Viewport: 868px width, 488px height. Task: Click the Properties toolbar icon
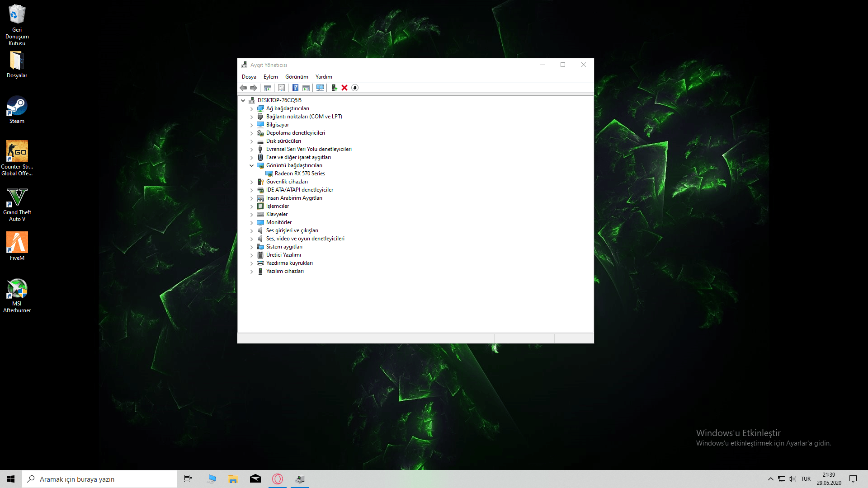(x=281, y=88)
